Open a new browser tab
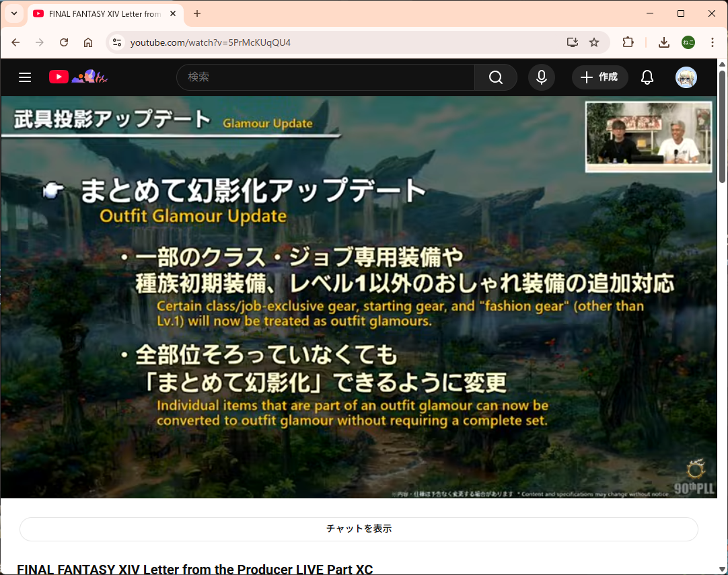This screenshot has height=575, width=728. (197, 13)
